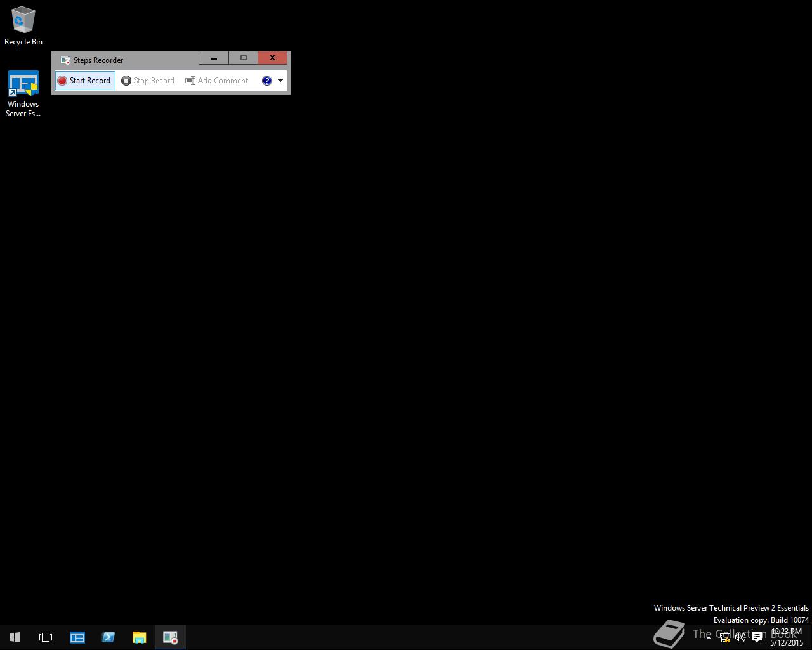Open Task View from the taskbar
This screenshot has height=650, width=812.
tap(46, 637)
